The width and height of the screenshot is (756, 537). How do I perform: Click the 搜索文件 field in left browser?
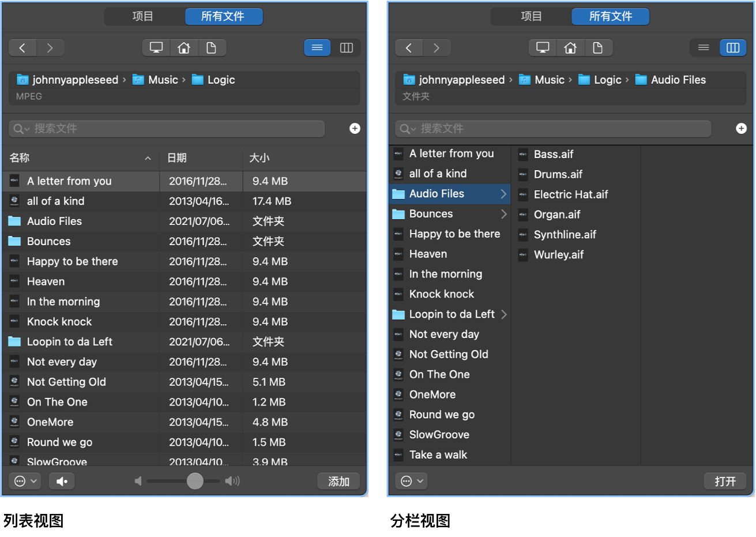tap(167, 129)
